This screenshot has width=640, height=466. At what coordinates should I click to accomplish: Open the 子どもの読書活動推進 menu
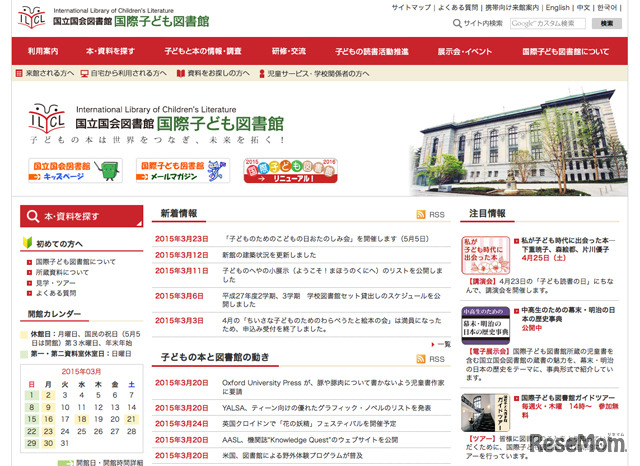372,51
